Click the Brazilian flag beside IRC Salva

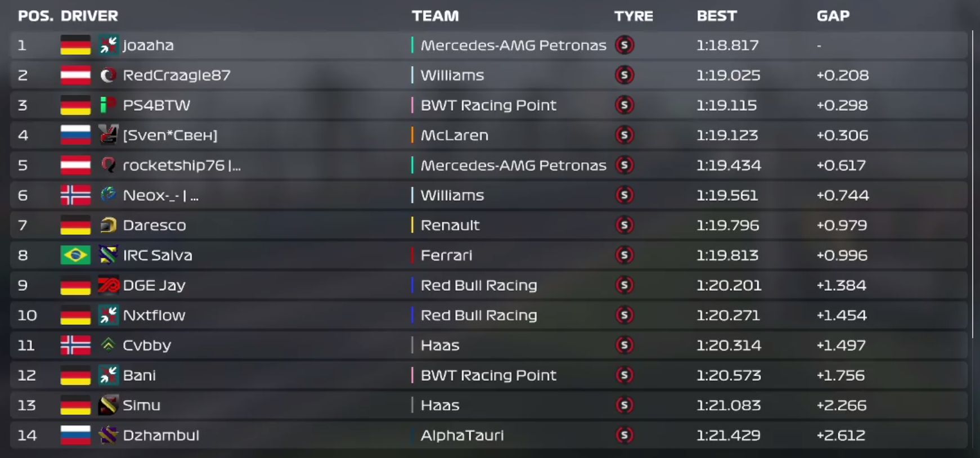tap(75, 255)
